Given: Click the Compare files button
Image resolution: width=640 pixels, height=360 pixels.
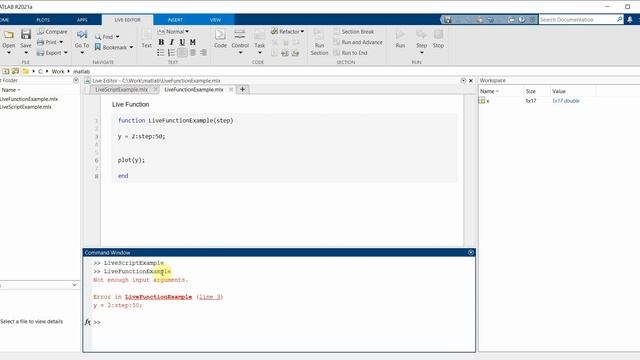Looking at the screenshot, I should (x=52, y=31).
